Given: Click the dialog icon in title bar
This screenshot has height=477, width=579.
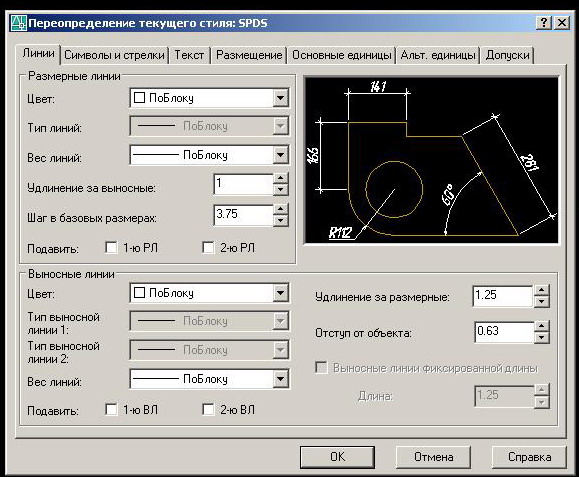Looking at the screenshot, I should tap(18, 23).
